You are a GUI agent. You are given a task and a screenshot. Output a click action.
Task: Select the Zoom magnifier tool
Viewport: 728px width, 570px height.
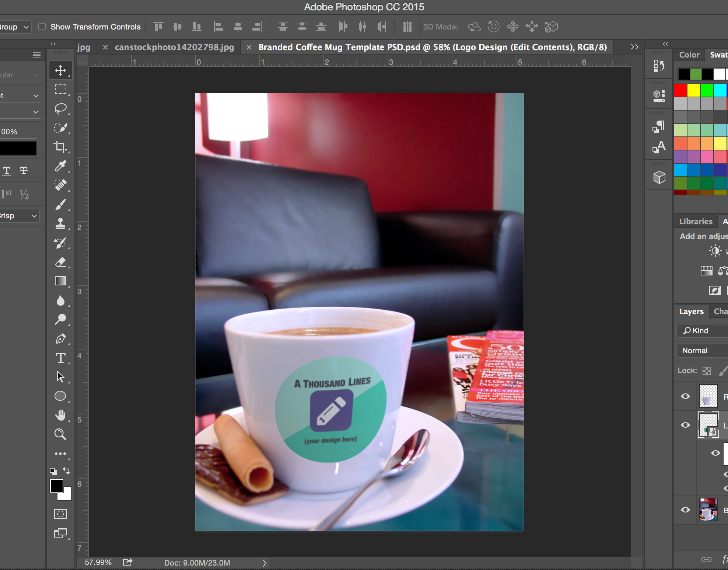(60, 434)
